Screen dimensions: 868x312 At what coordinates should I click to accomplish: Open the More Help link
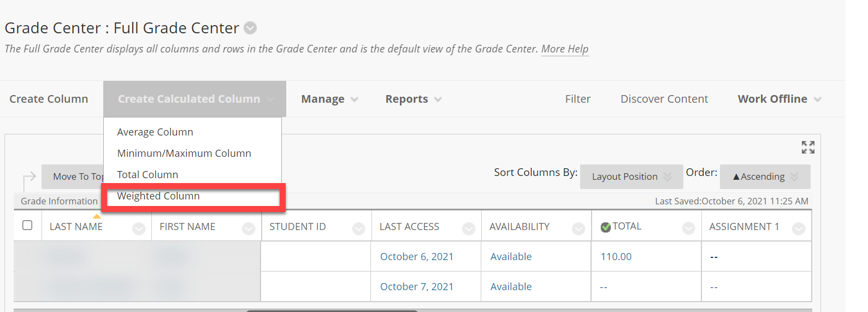(x=565, y=49)
